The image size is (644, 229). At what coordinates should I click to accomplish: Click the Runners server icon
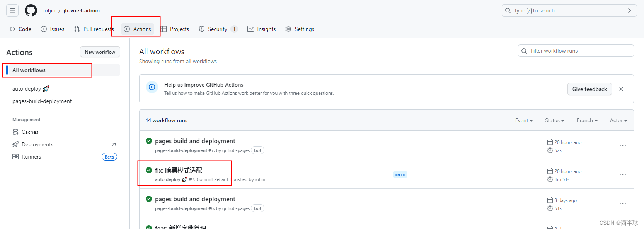point(15,157)
